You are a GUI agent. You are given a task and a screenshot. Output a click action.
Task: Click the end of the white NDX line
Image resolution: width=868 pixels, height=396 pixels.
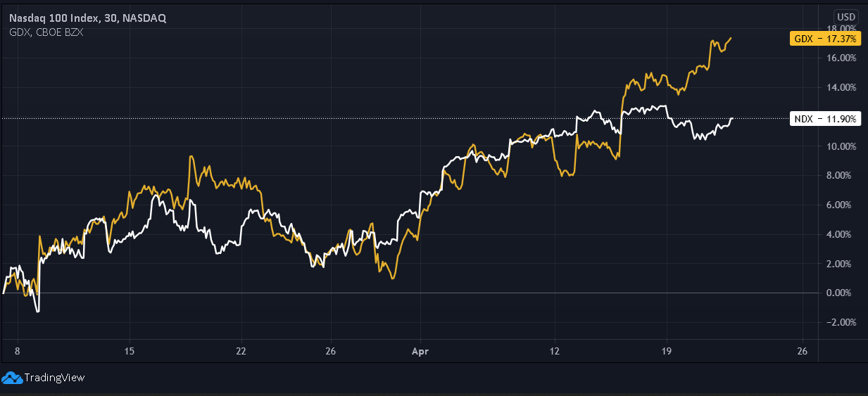click(x=732, y=118)
